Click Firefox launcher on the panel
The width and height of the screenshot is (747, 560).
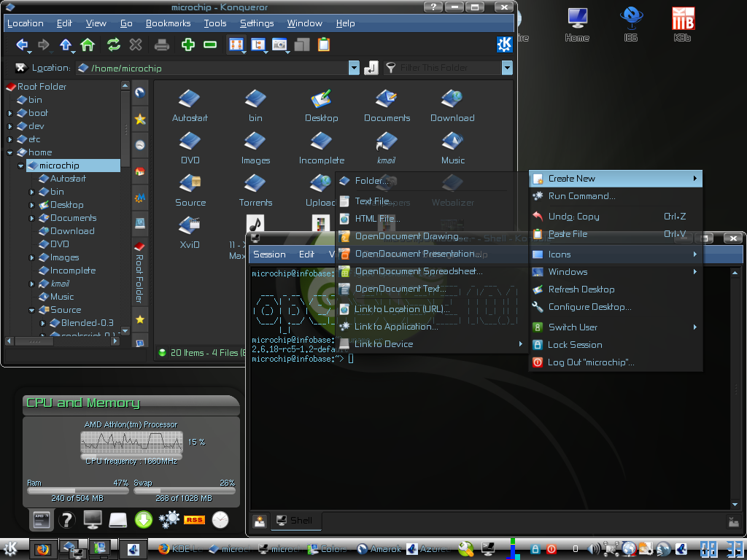pyautogui.click(x=43, y=549)
